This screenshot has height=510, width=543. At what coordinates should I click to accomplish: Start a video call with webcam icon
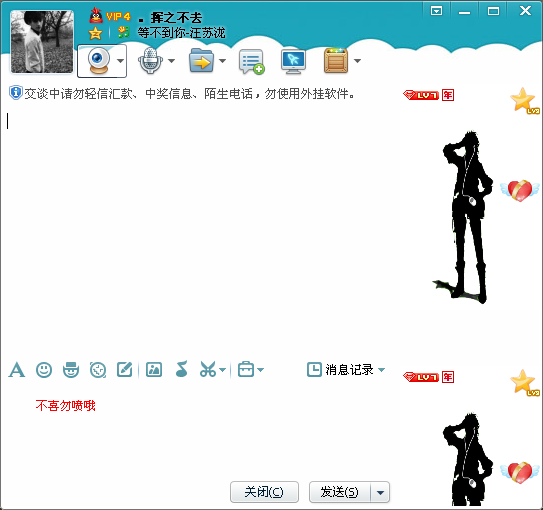pyautogui.click(x=98, y=61)
